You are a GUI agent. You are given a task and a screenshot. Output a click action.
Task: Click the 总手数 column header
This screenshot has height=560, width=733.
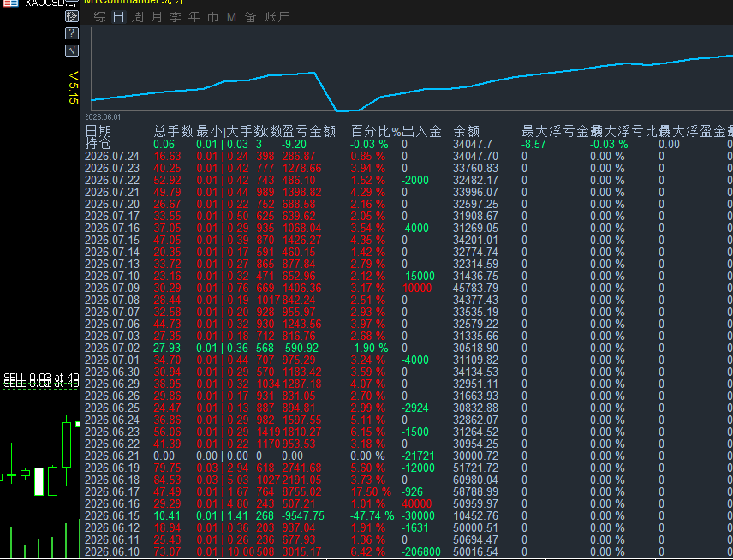174,131
